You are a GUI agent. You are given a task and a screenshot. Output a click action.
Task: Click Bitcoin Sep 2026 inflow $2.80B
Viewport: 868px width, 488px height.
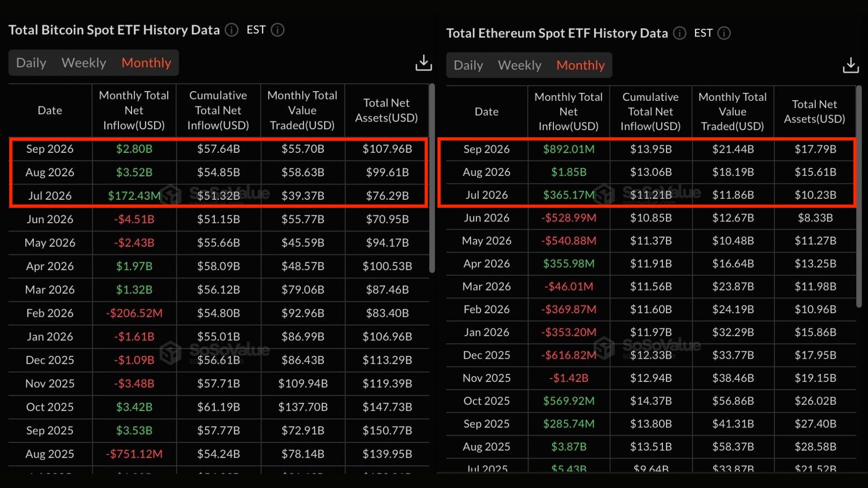[134, 149]
